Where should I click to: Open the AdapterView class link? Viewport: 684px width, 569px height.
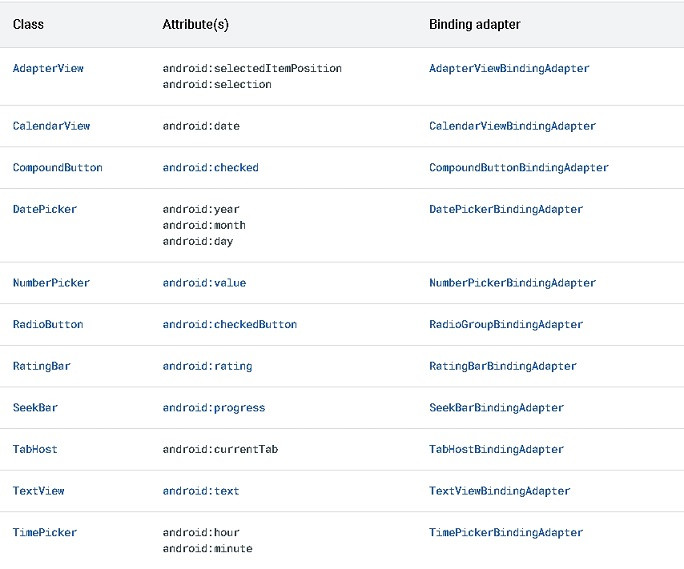(48, 69)
